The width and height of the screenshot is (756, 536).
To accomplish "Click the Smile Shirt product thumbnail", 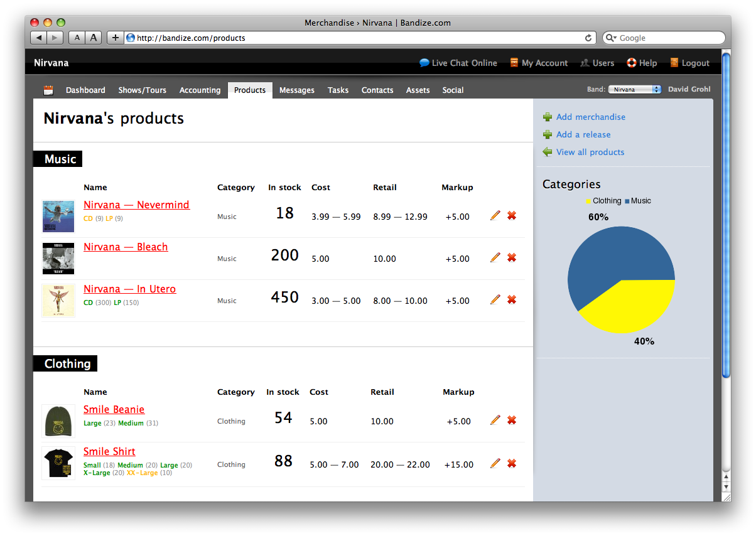I will (58, 463).
